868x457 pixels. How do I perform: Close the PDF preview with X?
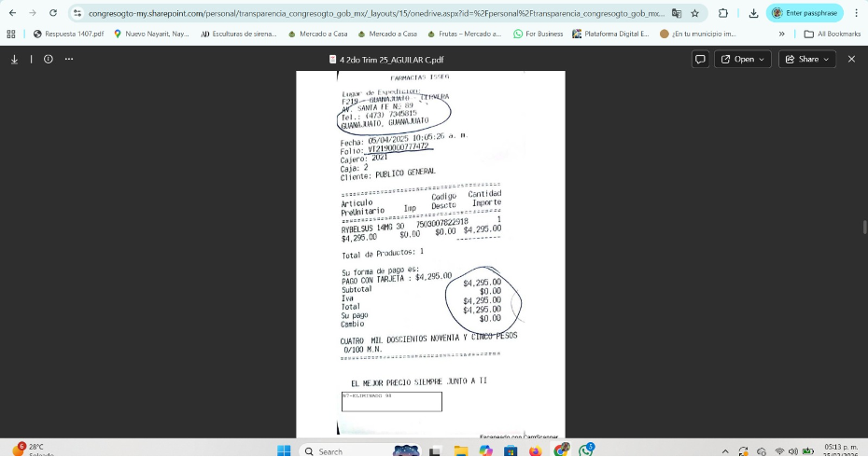[x=851, y=59]
